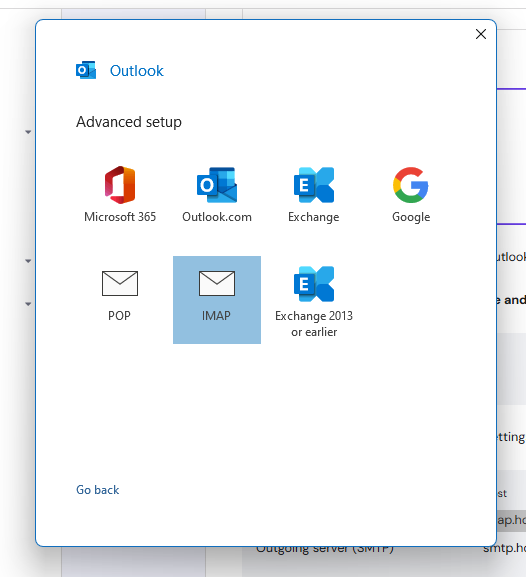Expand the bottom arrow in background sidebar

[28, 304]
